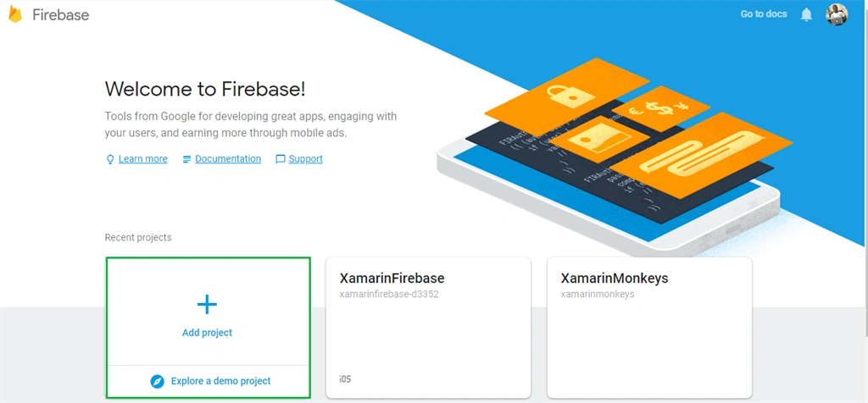
Task: Open the Go to docs link
Action: 764,14
